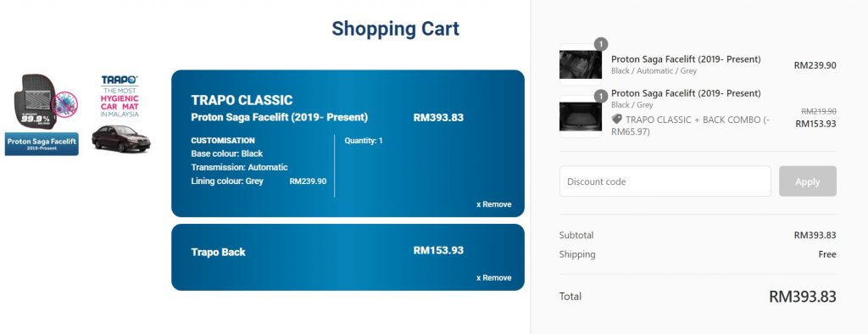Screen dimensions: 868x334
Task: Click quantity badge on second order item
Action: (601, 97)
